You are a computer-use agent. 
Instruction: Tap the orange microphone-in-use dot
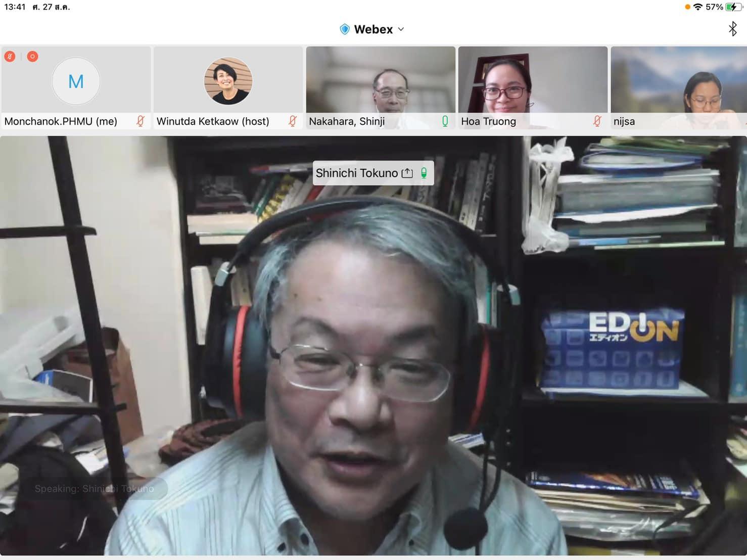coord(687,7)
